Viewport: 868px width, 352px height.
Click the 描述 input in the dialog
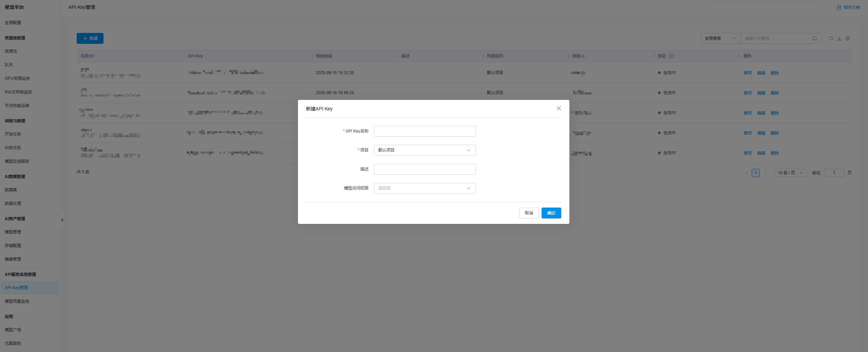click(x=424, y=169)
